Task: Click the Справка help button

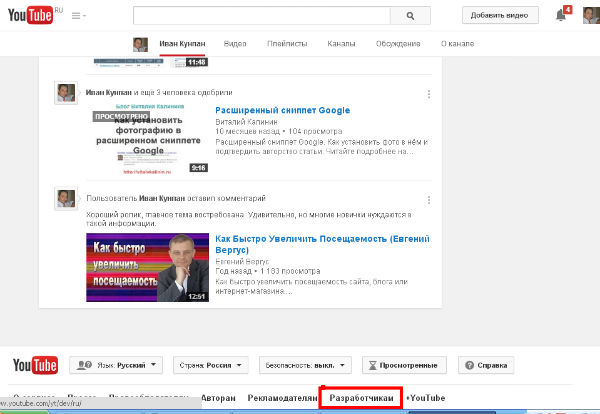Action: click(486, 365)
